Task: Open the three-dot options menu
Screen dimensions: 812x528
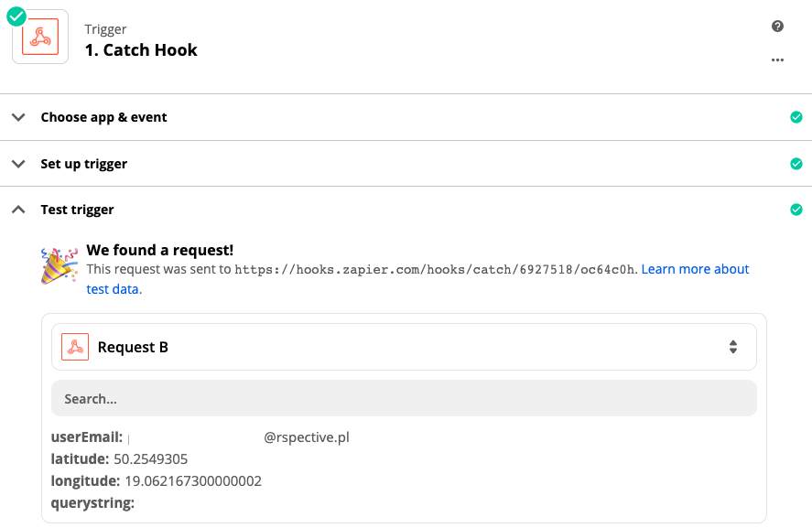Action: click(777, 59)
